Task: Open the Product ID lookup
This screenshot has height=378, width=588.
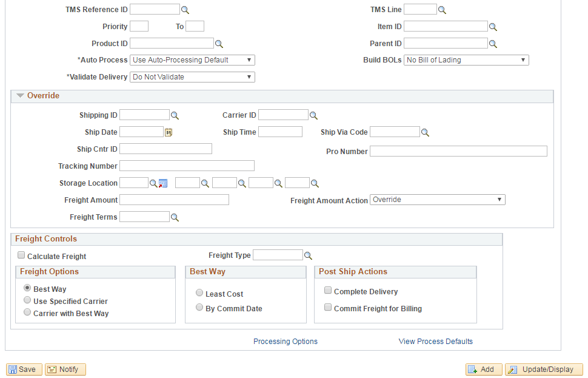Action: tap(219, 43)
